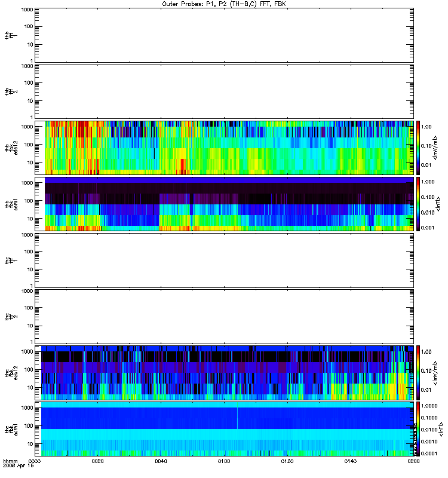This screenshot has width=448, height=478.
Task: Click the 0.0100 tick on thc scm1 color bar
Action: (x=429, y=430)
